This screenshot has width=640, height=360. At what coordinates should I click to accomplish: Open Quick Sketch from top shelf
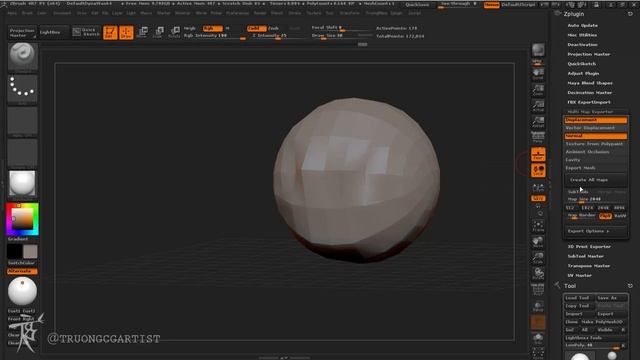(86, 32)
